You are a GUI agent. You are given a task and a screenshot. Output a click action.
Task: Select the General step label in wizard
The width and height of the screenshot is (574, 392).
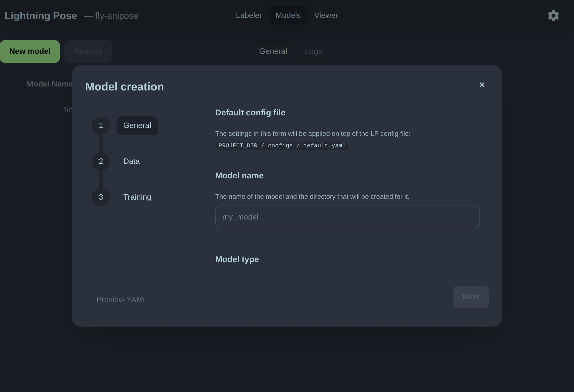(x=137, y=126)
